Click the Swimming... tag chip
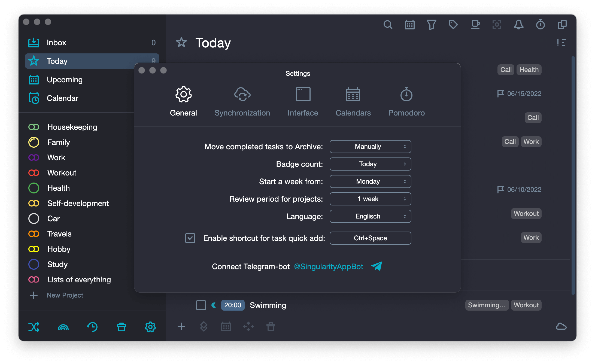The height and width of the screenshot is (364, 595). 487,305
